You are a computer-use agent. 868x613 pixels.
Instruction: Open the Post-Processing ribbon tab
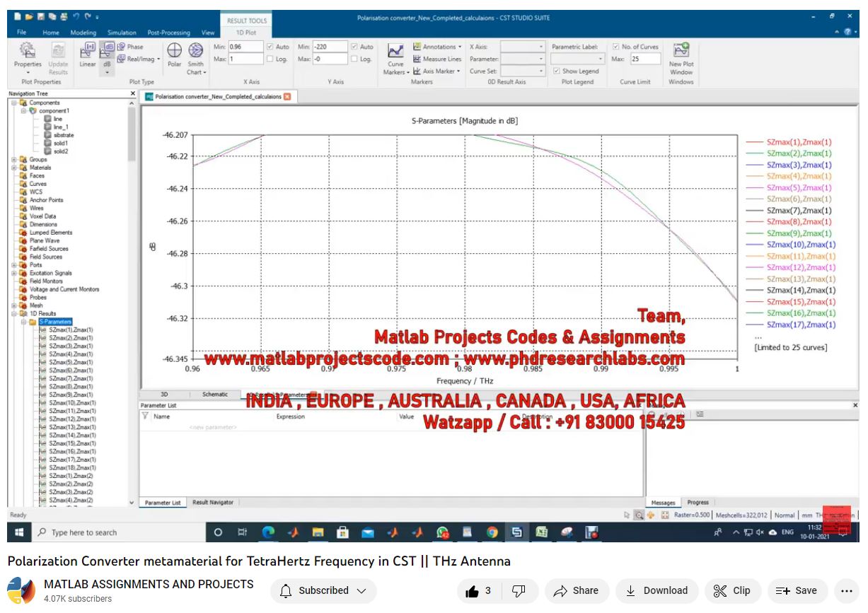pos(168,33)
